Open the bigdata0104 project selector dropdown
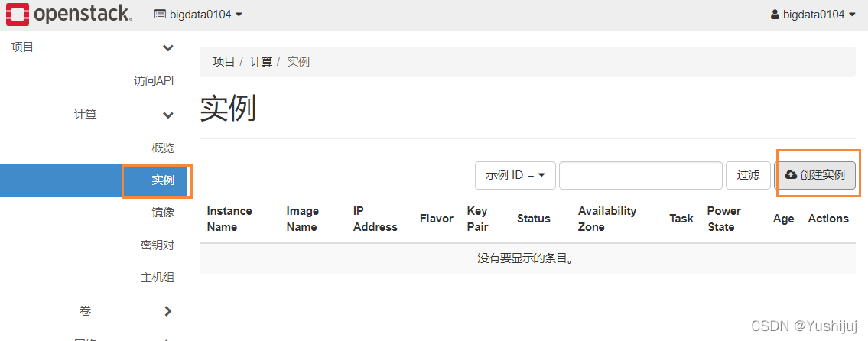 (198, 15)
